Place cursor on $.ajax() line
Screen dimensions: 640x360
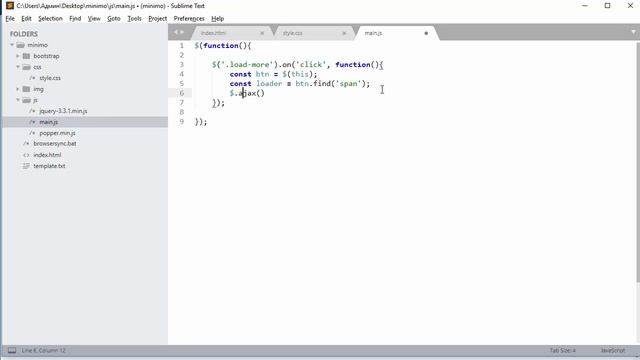pos(247,93)
